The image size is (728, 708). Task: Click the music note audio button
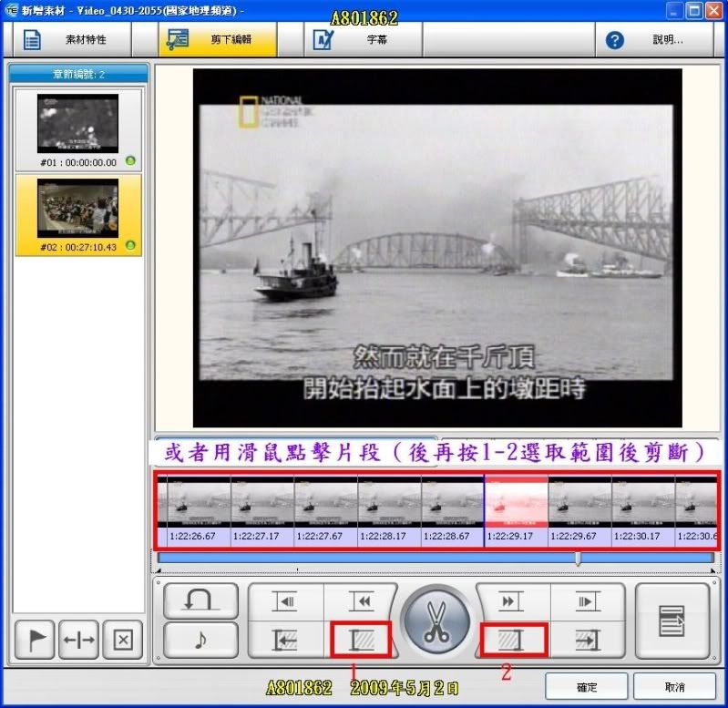click(200, 641)
